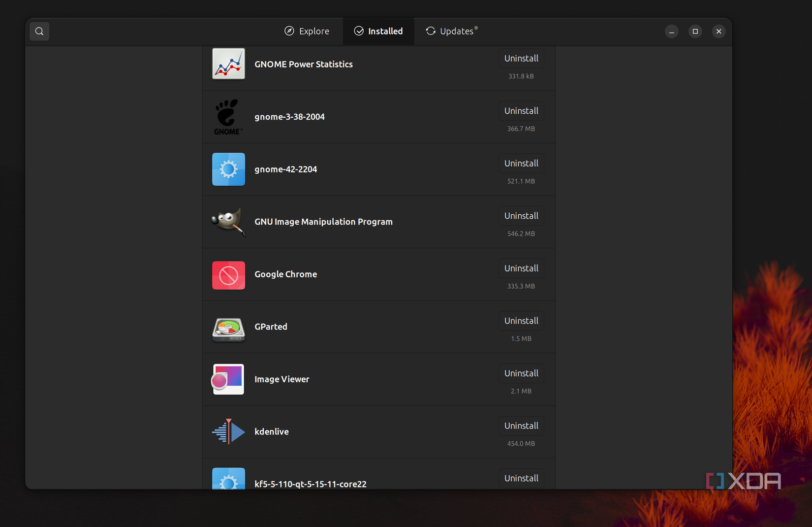Switch to the Explore tab

[x=307, y=31]
